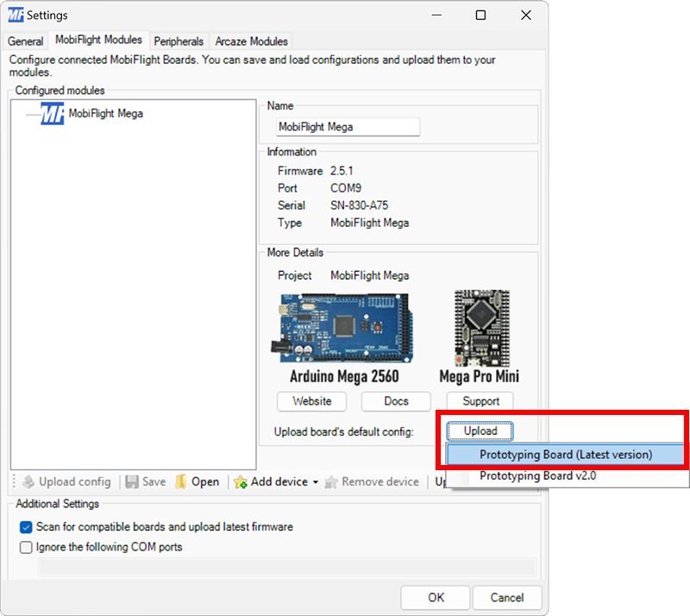Click the Docs button
690x616 pixels.
[x=395, y=401]
